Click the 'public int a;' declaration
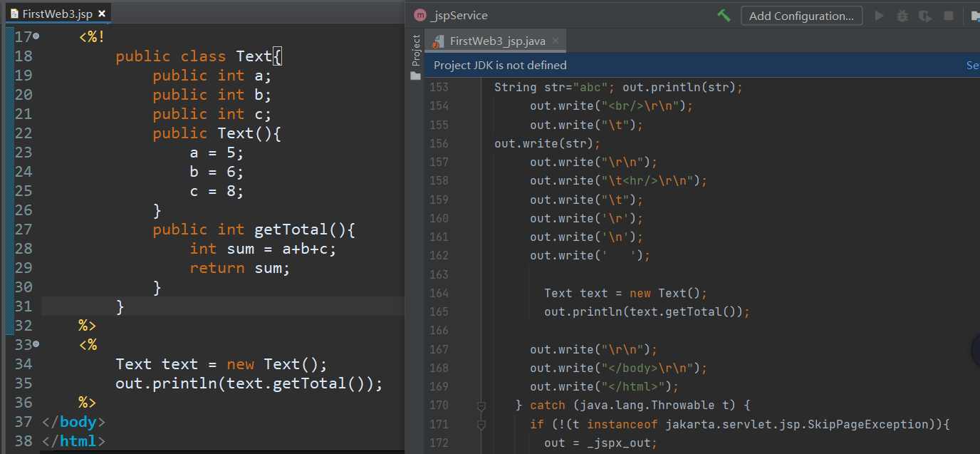 212,76
